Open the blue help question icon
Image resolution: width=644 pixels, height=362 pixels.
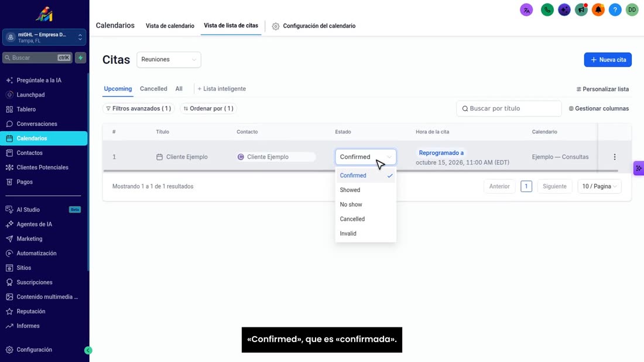tap(615, 10)
